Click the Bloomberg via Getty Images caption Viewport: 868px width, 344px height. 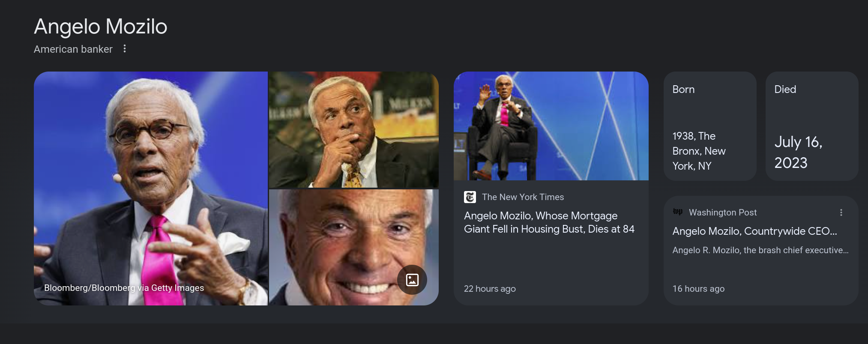(124, 288)
